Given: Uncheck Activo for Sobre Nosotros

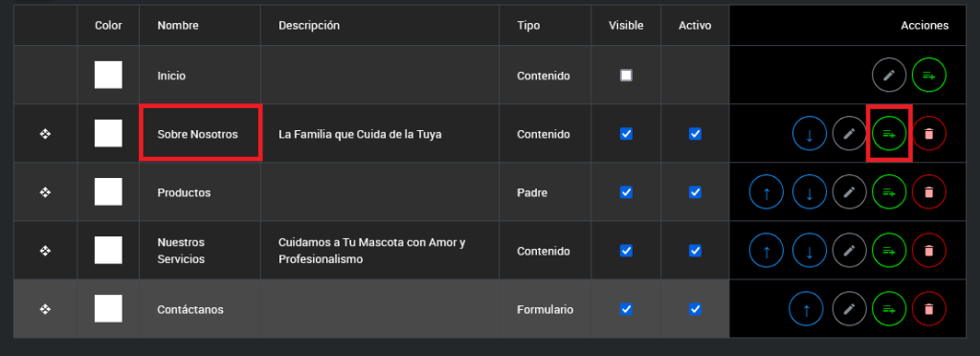Looking at the screenshot, I should 695,134.
